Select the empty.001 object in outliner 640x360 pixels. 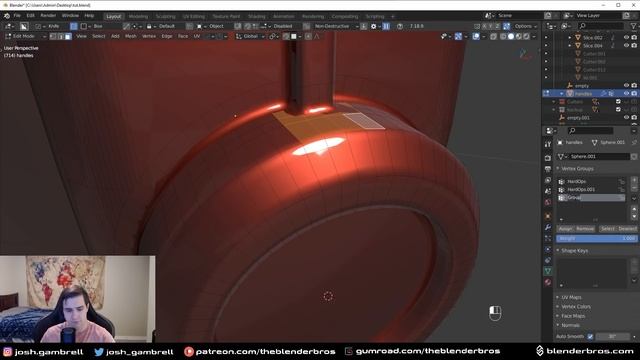pos(578,118)
